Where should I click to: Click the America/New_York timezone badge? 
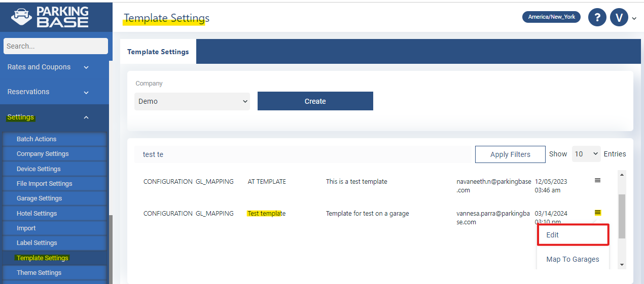click(551, 17)
